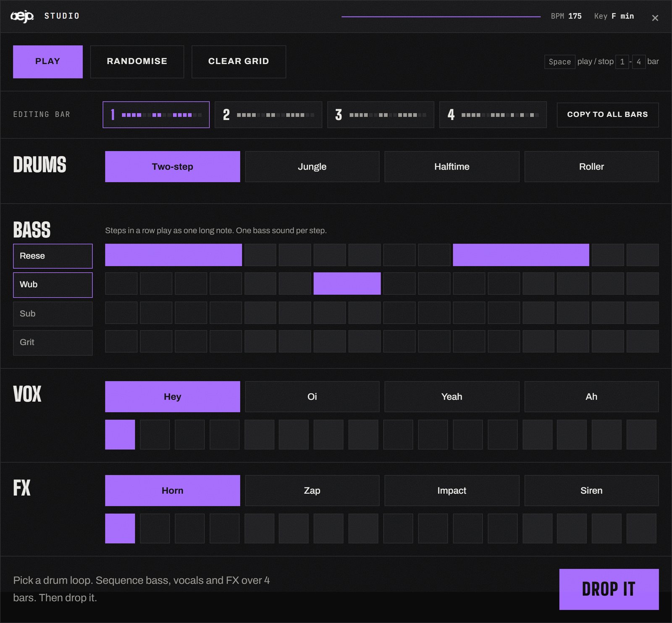Click the Key F min value

pos(614,16)
